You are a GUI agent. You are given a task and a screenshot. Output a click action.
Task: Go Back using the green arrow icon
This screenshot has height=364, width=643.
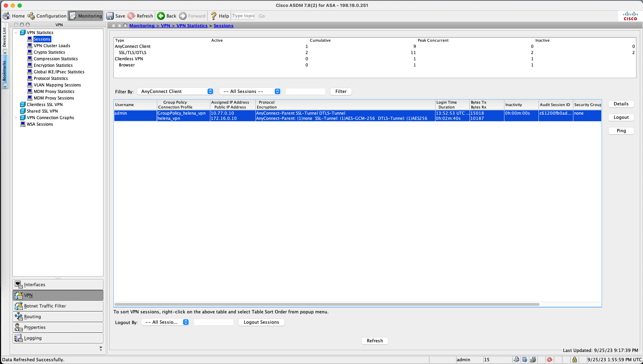[161, 16]
